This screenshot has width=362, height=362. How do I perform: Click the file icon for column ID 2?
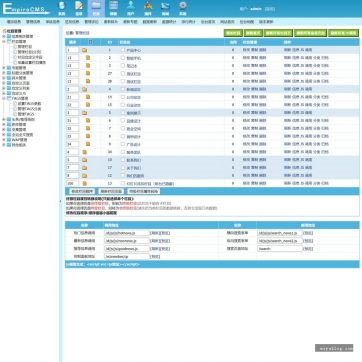pos(88,58)
